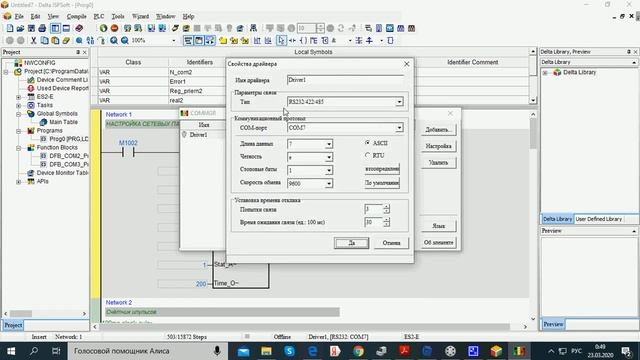
Task: Open Google Chrome from the taskbar
Action: pos(358,351)
